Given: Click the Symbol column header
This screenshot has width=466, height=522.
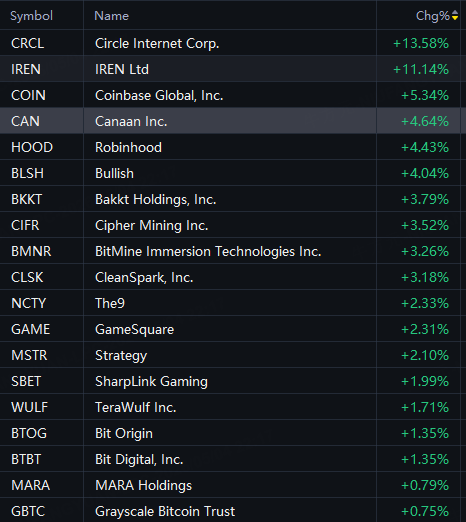Looking at the screenshot, I should 31,16.
